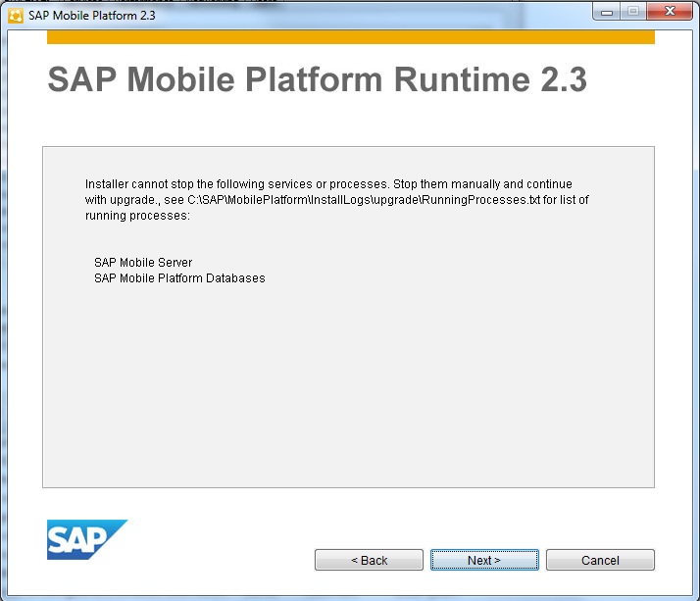Click 'Installer cannot stop the following services' text
This screenshot has height=601, width=700.
198,184
